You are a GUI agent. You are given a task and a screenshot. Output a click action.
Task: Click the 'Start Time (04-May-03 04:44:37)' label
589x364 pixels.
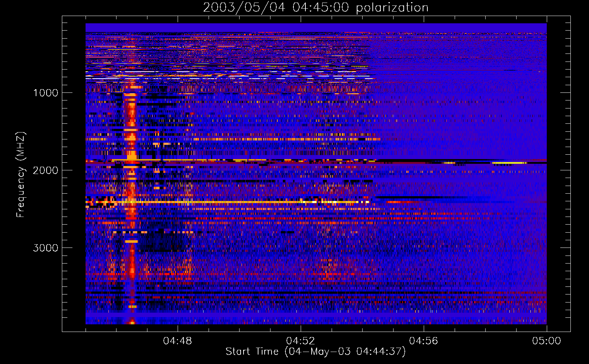pos(316,352)
